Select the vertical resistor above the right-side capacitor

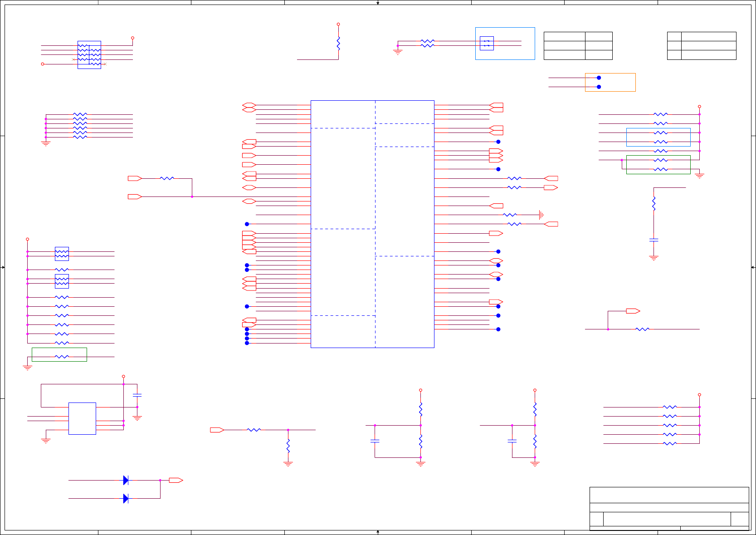tap(654, 203)
